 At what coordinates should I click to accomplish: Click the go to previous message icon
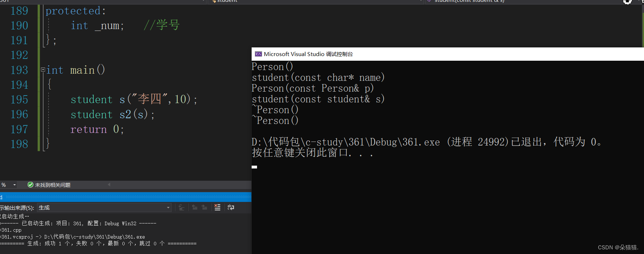(195, 207)
